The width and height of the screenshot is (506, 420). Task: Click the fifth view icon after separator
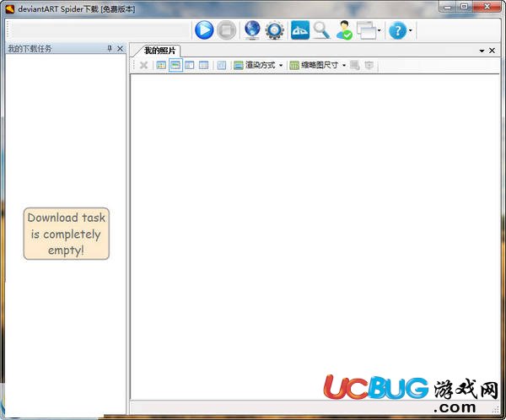[222, 65]
